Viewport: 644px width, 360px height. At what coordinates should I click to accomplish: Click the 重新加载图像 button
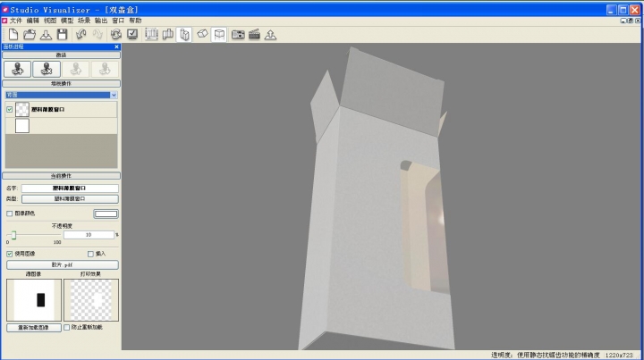[x=34, y=328]
